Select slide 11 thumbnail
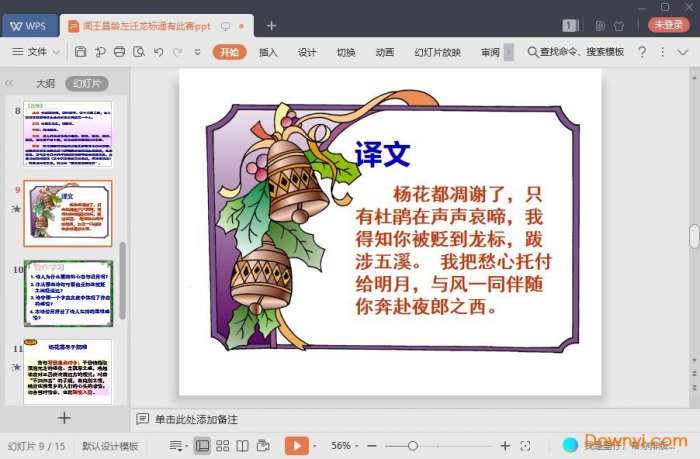Image resolution: width=700 pixels, height=459 pixels. pos(68,372)
